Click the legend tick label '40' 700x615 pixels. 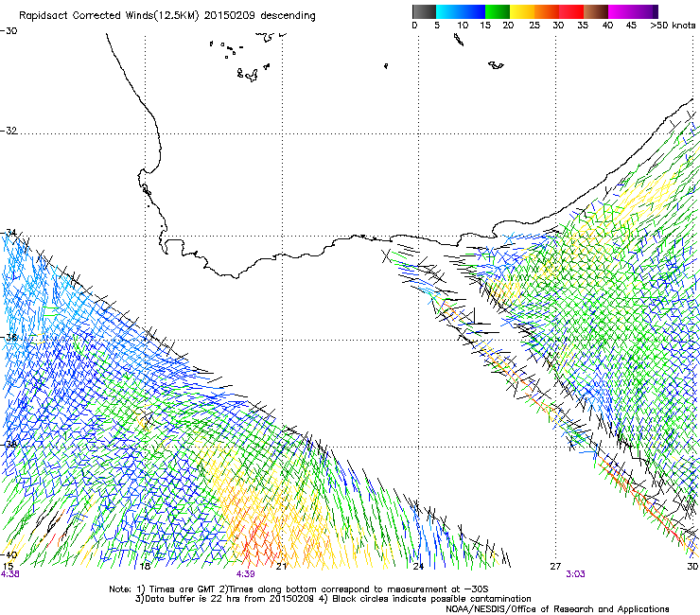pyautogui.click(x=607, y=26)
